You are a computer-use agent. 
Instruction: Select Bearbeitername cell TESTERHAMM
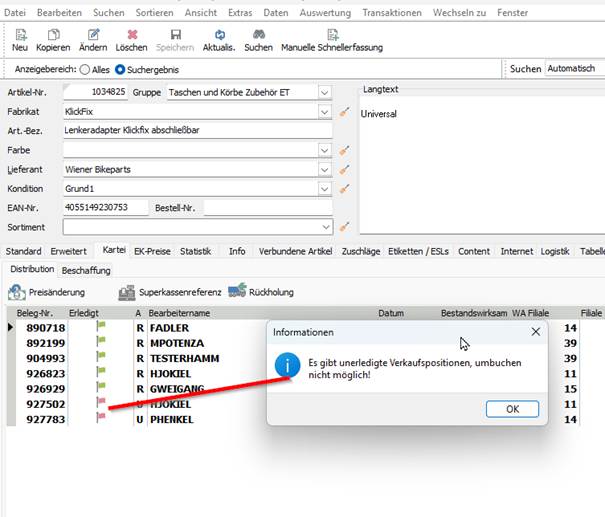pyautogui.click(x=184, y=358)
